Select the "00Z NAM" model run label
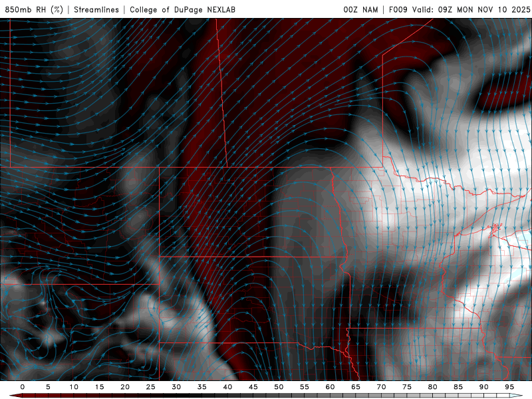 (x=360, y=9)
